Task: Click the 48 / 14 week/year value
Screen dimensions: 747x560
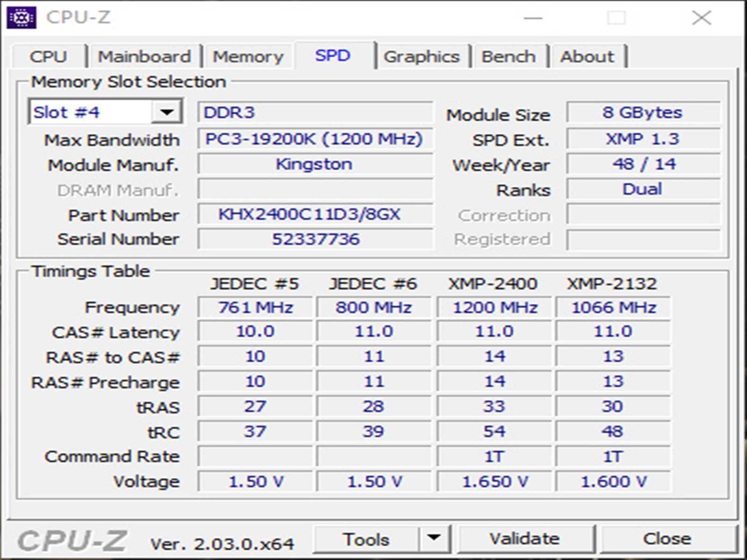Action: (643, 164)
